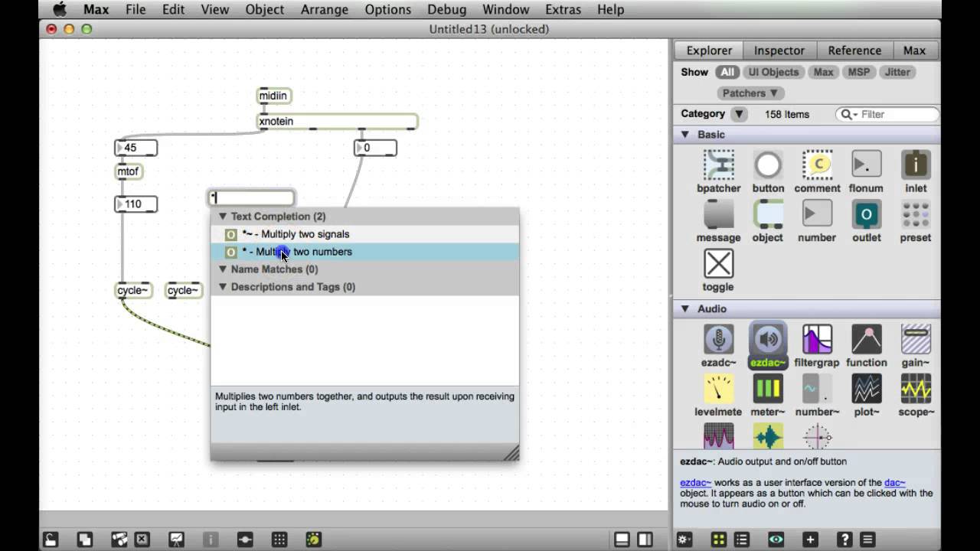Switch explorer to list view
The image size is (980, 551).
pos(741,540)
